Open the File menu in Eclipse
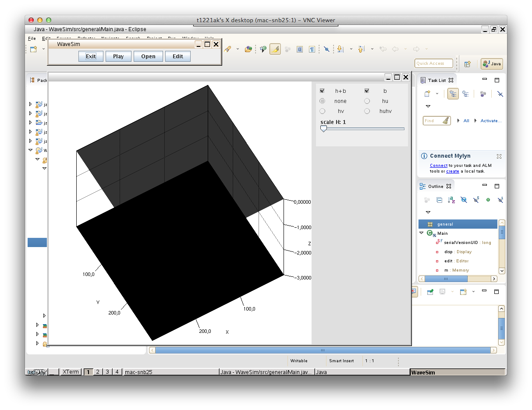The width and height of the screenshot is (532, 410). click(x=32, y=39)
